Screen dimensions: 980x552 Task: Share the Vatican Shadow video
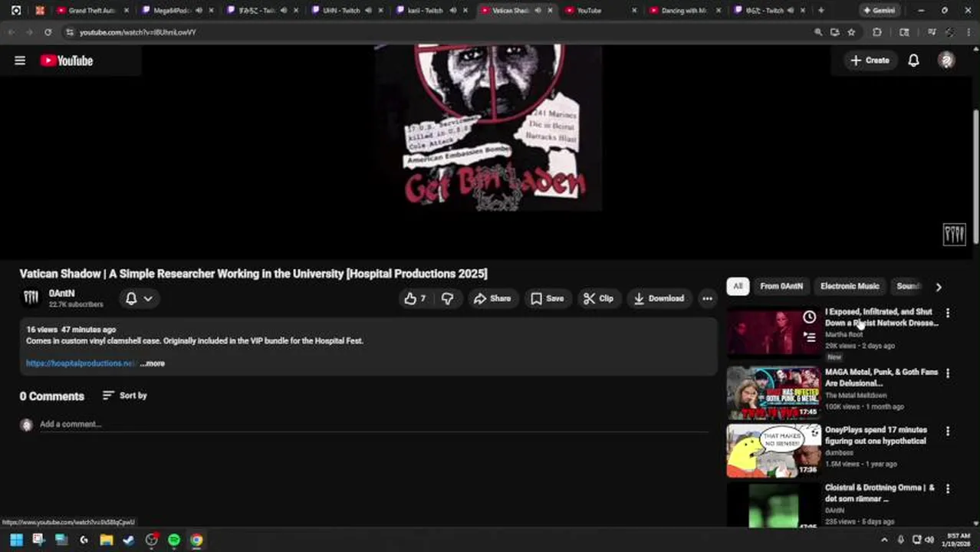coord(492,298)
